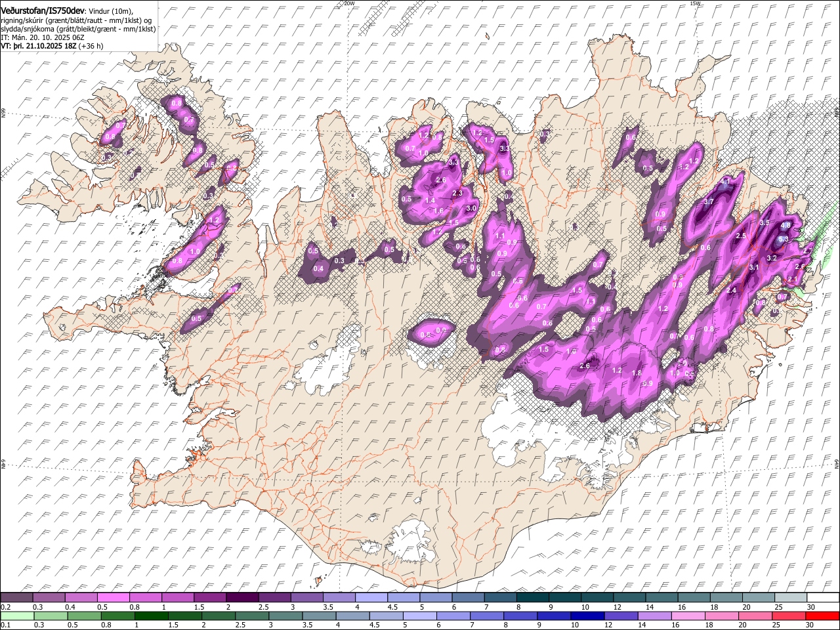Click the '20W' longitude label

click(349, 3)
